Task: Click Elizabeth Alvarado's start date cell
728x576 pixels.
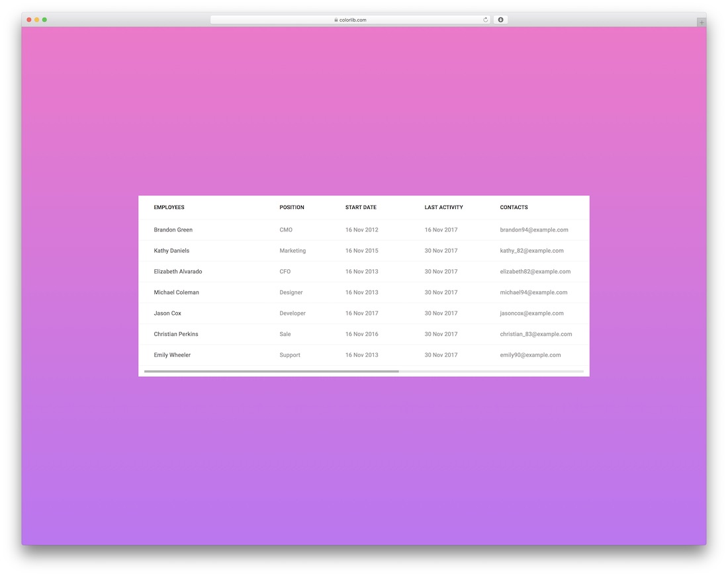Action: (x=361, y=272)
